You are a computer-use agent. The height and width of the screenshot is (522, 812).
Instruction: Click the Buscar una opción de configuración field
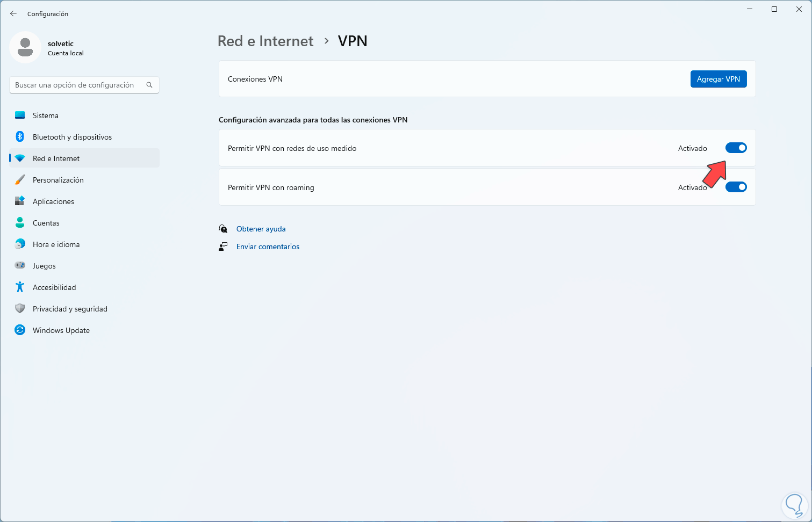pos(78,85)
